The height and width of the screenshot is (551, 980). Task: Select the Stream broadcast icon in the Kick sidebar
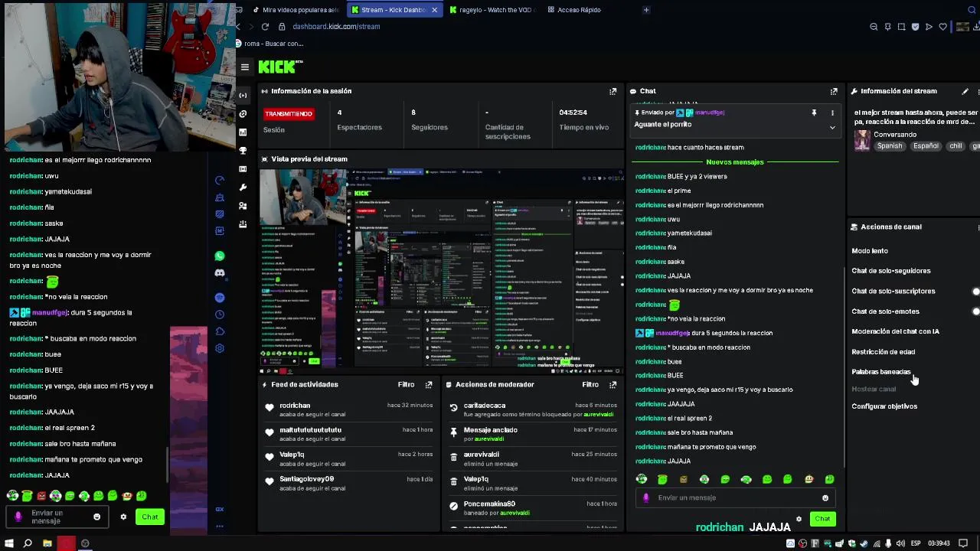(x=243, y=96)
